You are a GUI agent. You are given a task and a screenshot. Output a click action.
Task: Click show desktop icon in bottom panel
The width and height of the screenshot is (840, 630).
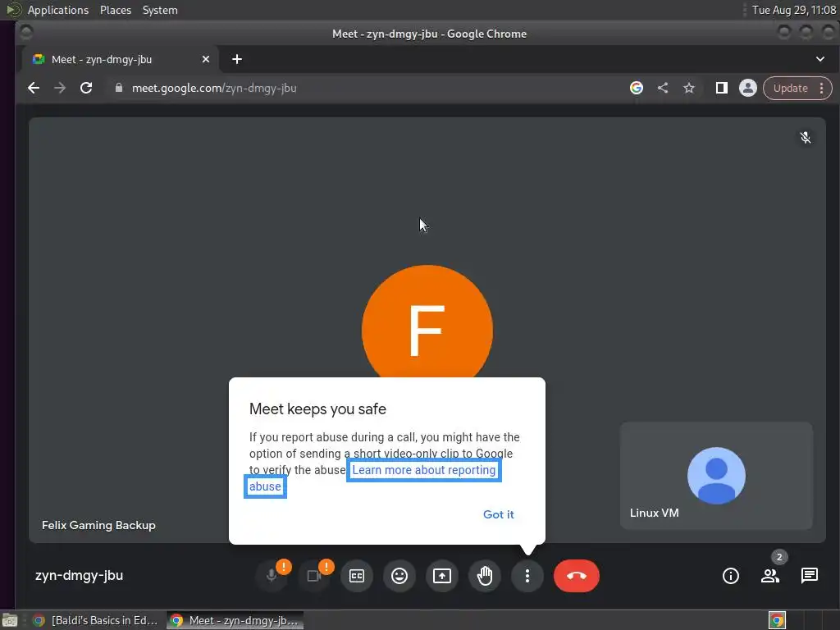point(10,620)
